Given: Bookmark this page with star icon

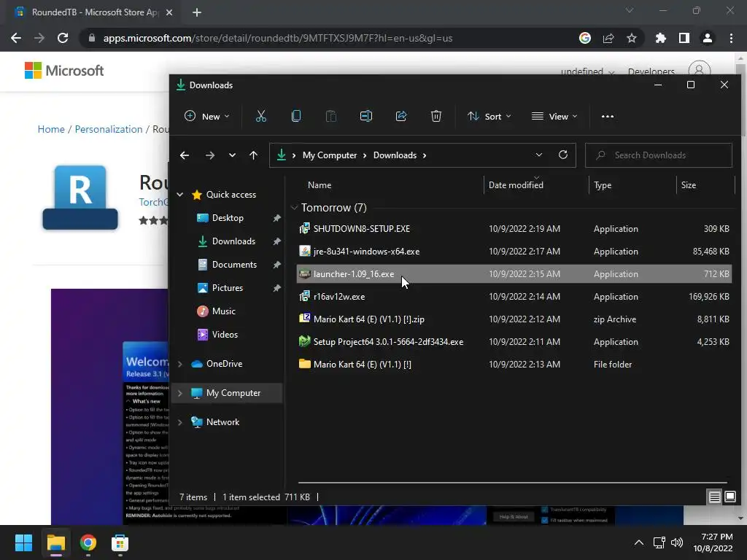Looking at the screenshot, I should (632, 38).
